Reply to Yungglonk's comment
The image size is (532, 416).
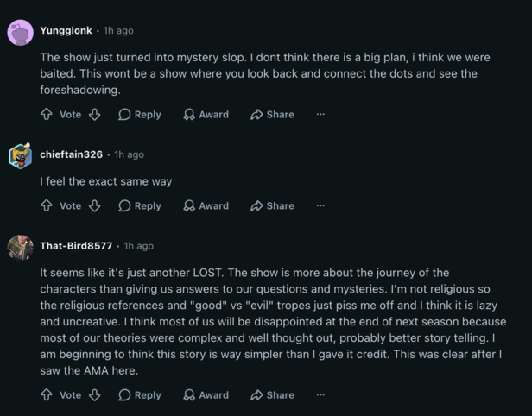click(140, 114)
